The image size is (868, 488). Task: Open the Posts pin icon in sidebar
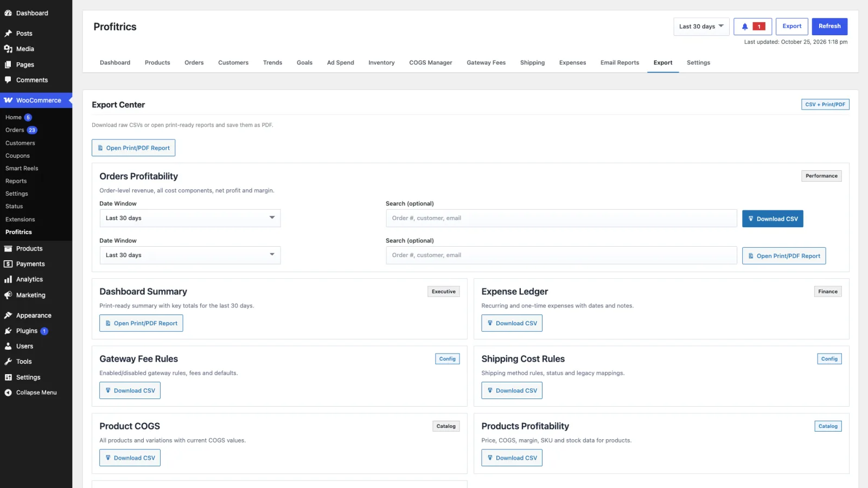click(x=8, y=34)
